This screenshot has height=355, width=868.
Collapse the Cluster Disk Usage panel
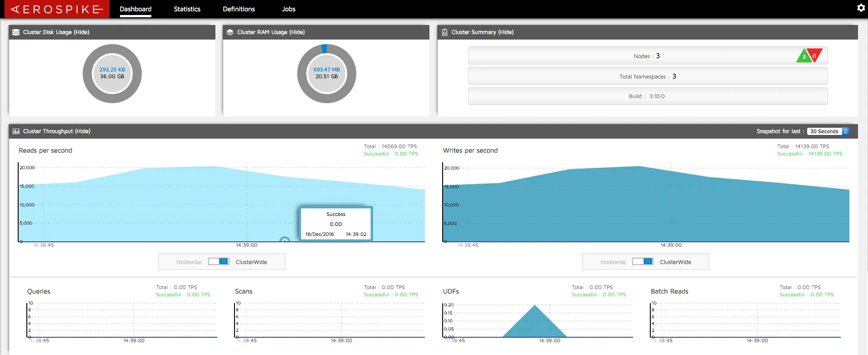[x=82, y=32]
